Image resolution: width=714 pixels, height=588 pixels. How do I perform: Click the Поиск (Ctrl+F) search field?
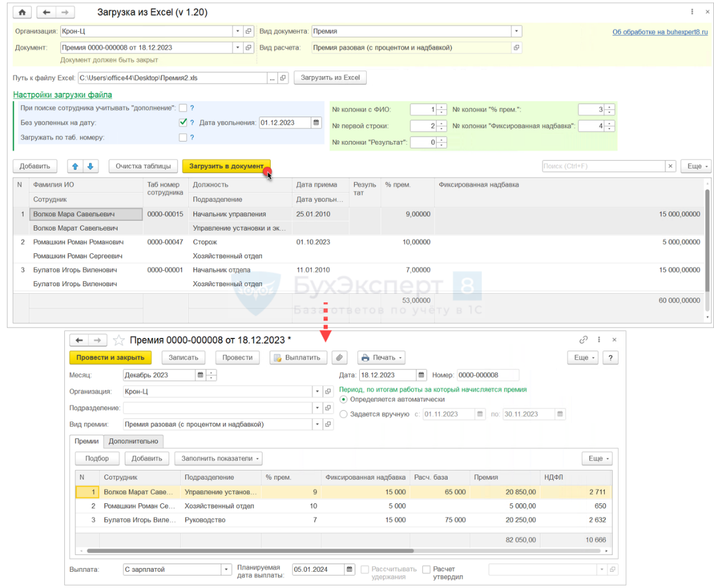click(602, 166)
